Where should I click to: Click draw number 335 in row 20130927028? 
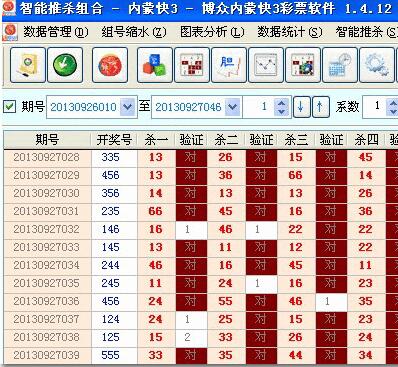111,157
